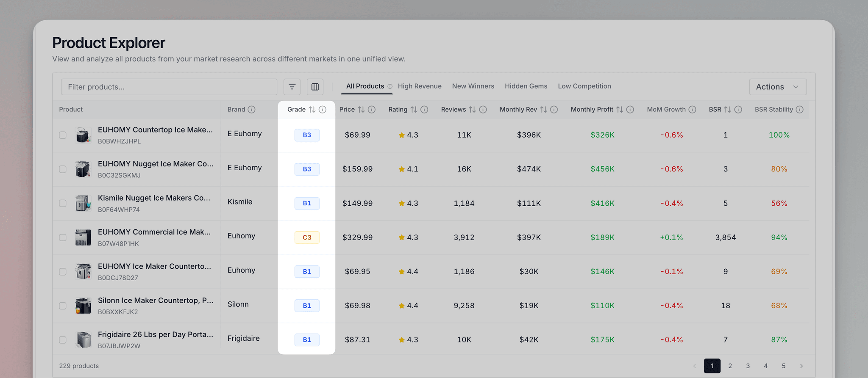
Task: Click the C3 grade badge
Action: 307,237
